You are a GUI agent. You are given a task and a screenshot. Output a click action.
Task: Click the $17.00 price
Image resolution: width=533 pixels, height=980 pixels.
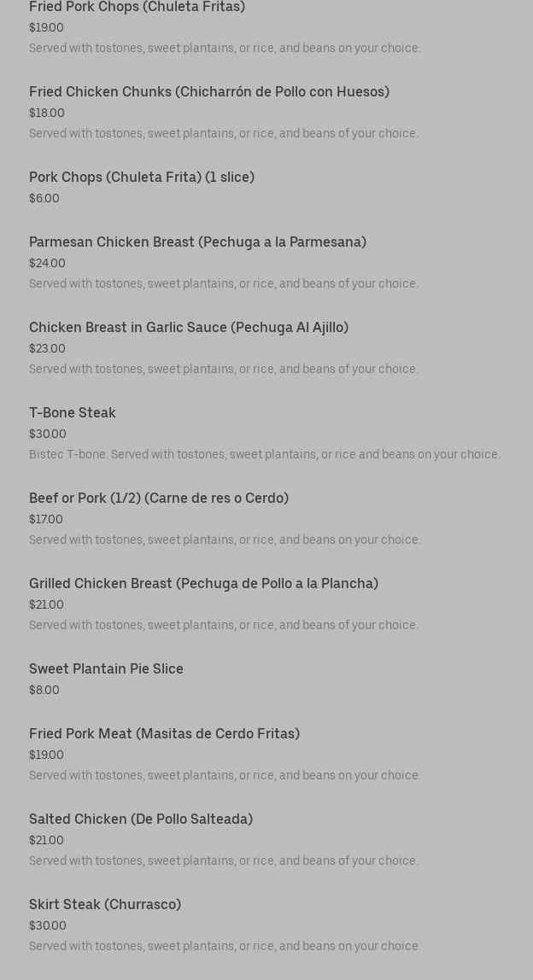(x=46, y=520)
